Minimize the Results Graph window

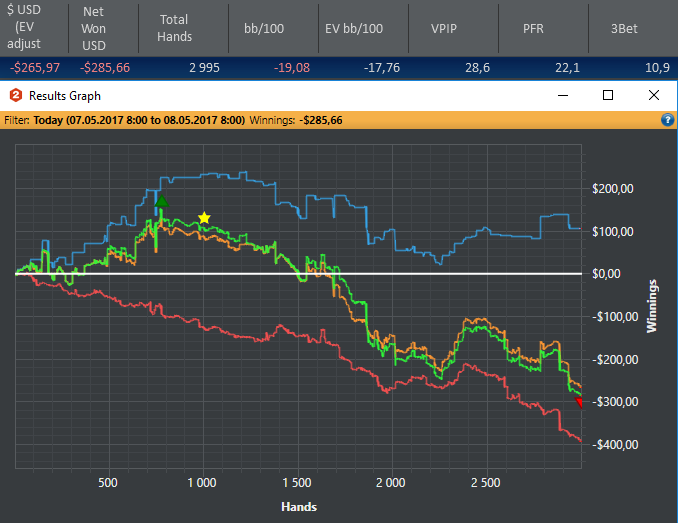click(x=563, y=95)
